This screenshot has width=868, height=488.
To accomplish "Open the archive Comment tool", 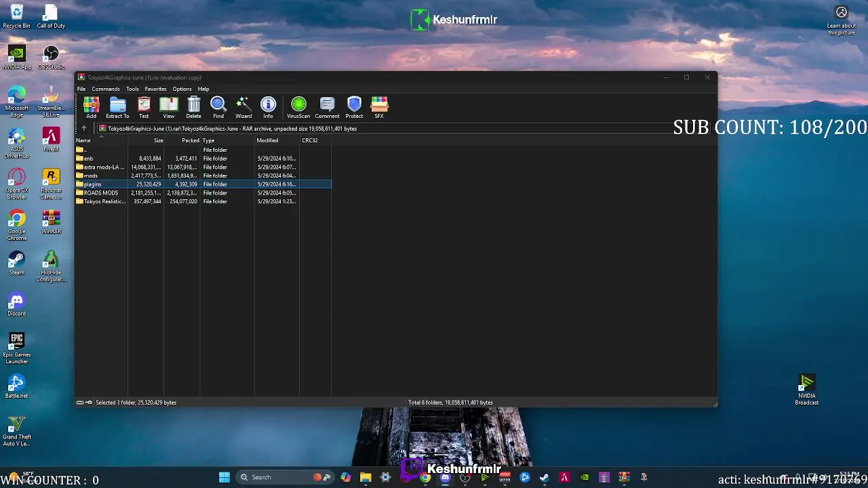I will [x=327, y=107].
